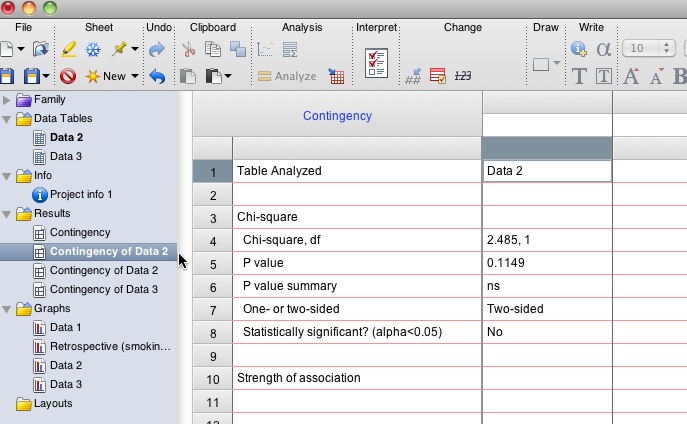Open Project info 1 sheet
The height and width of the screenshot is (424, 687).
81,194
